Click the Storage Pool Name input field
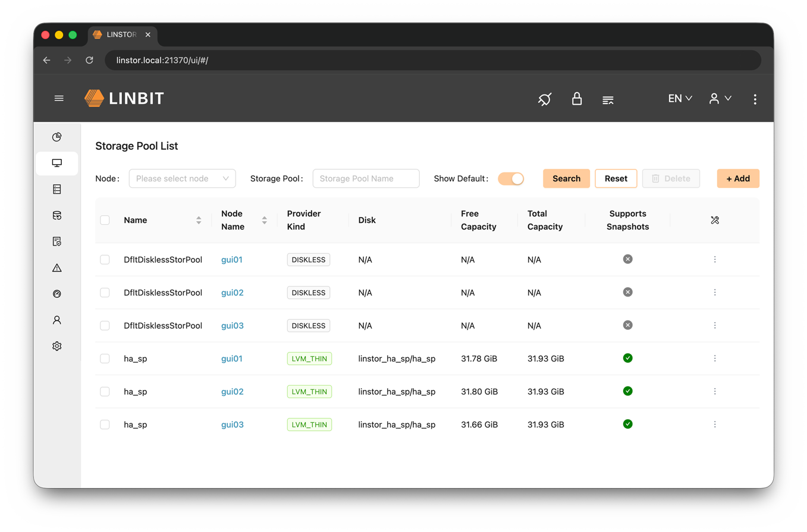 (366, 178)
